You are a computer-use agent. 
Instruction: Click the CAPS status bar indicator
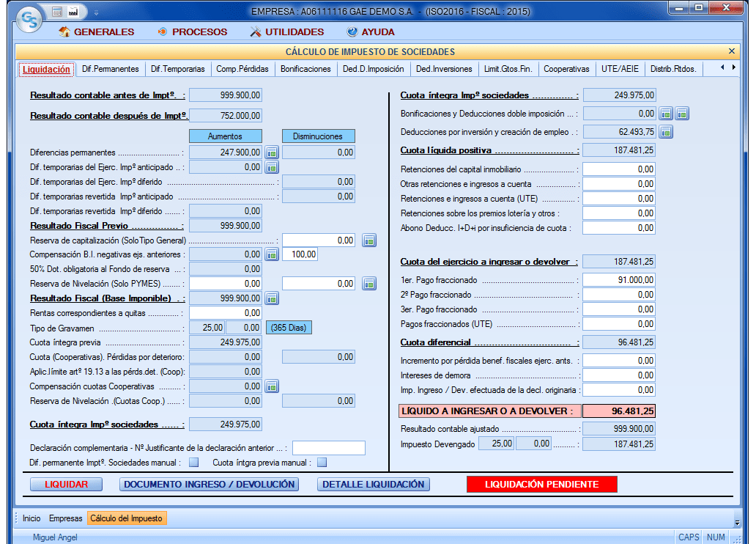coord(689,537)
